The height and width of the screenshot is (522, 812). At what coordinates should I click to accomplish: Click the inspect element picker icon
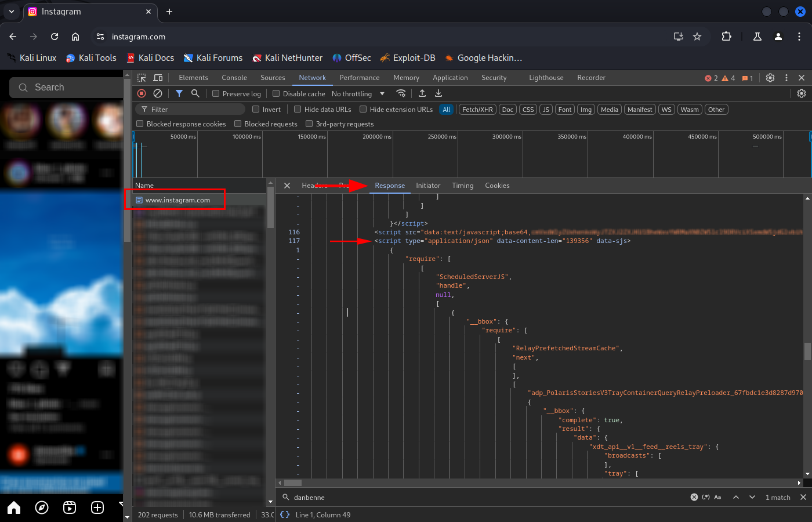click(142, 78)
